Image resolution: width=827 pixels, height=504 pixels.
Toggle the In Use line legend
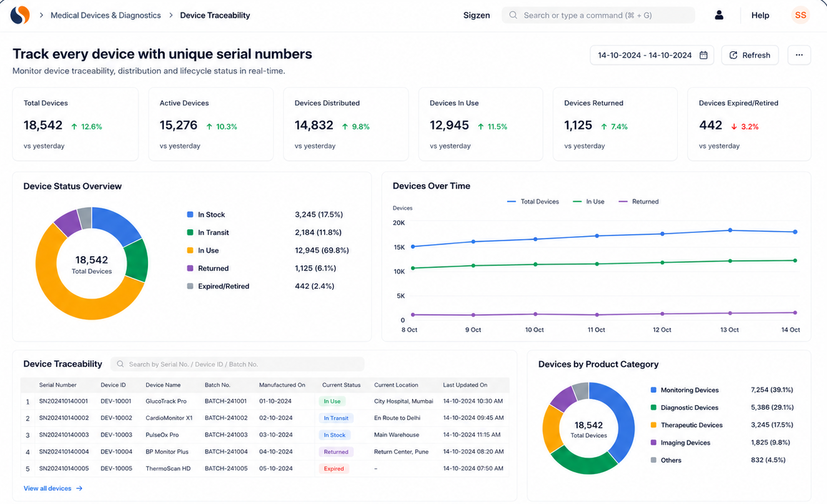[587, 202]
